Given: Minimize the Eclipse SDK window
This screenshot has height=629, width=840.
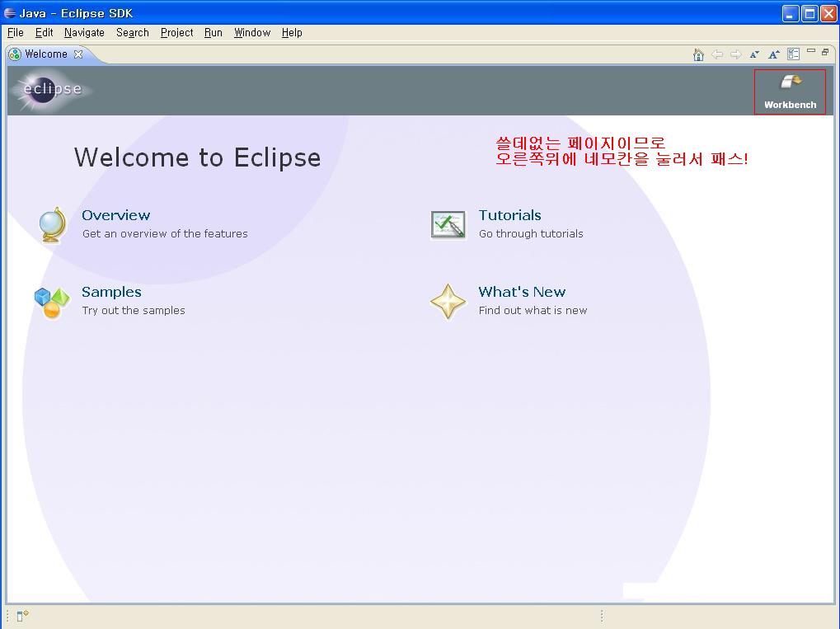Looking at the screenshot, I should click(x=791, y=13).
